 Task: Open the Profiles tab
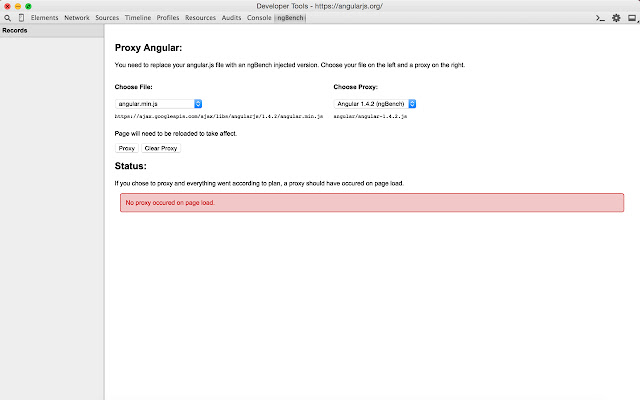[168, 18]
